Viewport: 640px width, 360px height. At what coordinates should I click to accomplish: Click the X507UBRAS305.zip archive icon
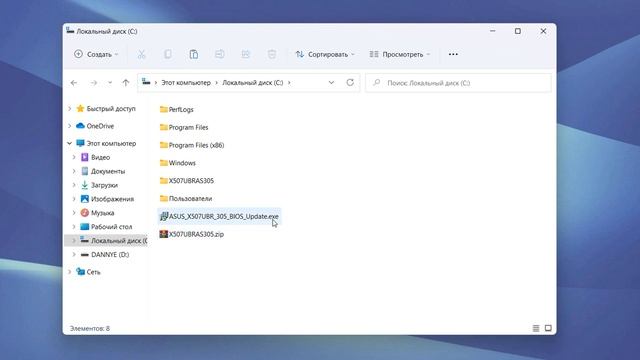click(x=164, y=234)
